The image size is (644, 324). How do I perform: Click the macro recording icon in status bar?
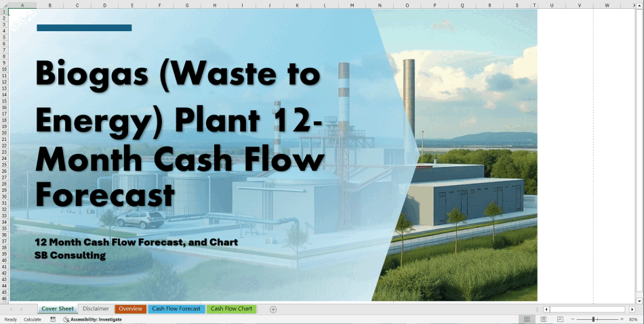pyautogui.click(x=53, y=319)
